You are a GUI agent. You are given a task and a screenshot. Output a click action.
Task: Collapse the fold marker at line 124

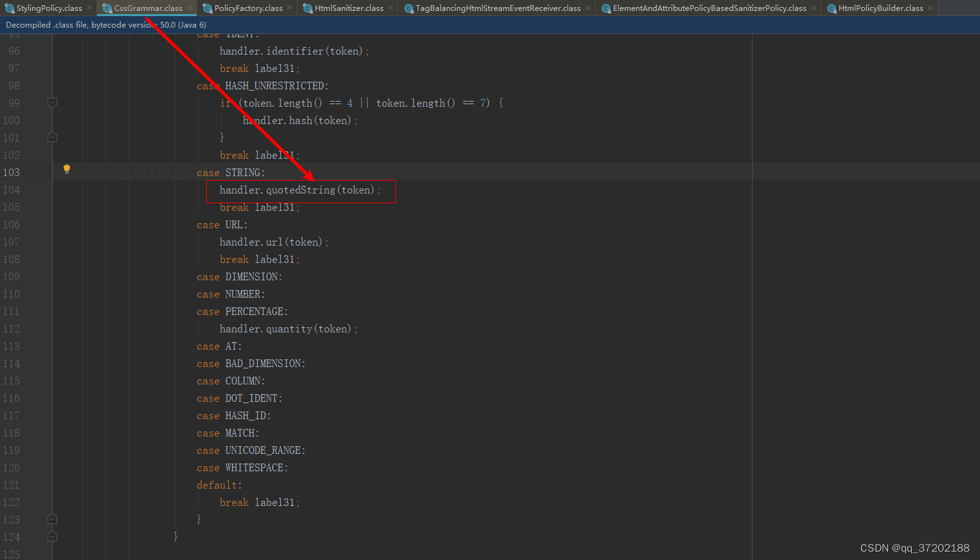(x=52, y=536)
